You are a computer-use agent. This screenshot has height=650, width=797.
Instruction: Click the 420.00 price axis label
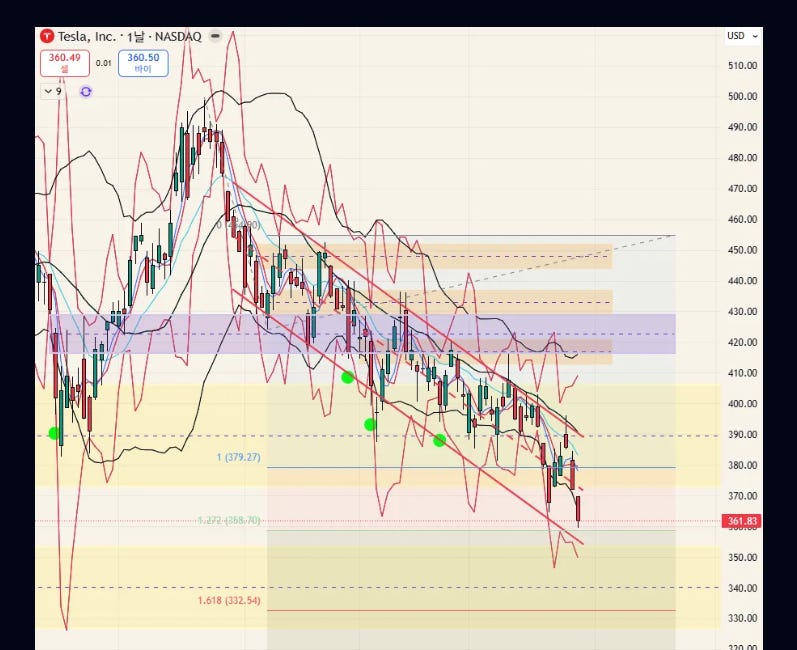pos(742,342)
